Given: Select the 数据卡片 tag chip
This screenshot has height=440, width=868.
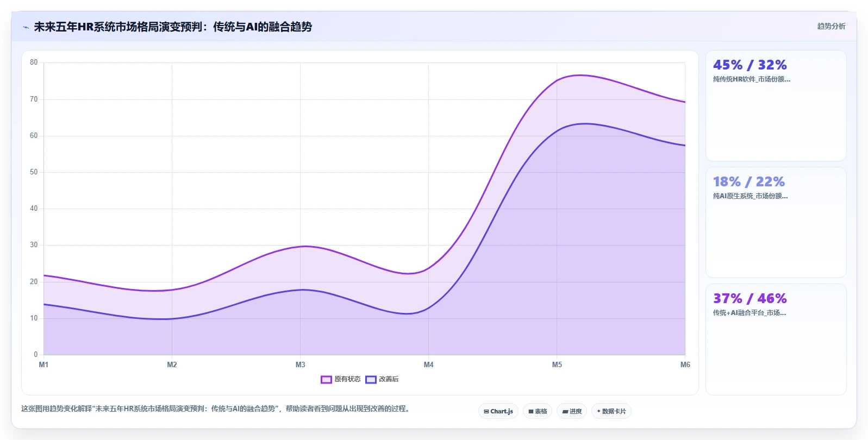Looking at the screenshot, I should click(611, 411).
